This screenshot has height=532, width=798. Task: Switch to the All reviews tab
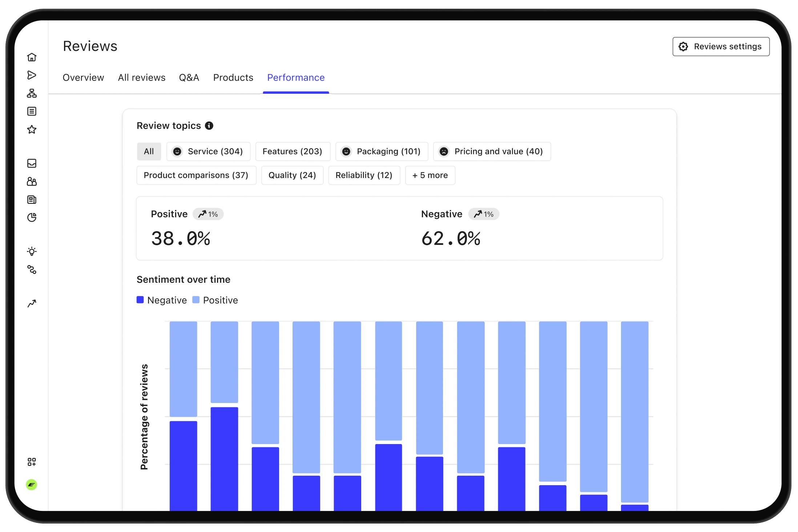[142, 78]
